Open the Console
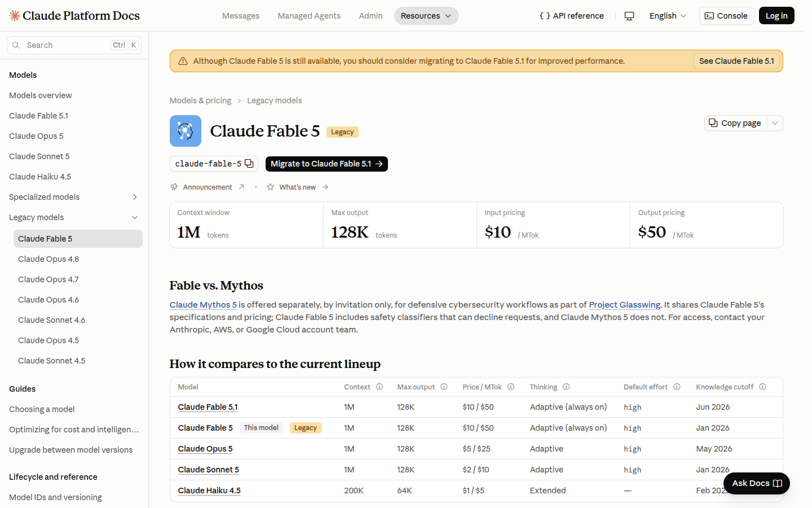Viewport: 812px width, 508px height. click(726, 16)
